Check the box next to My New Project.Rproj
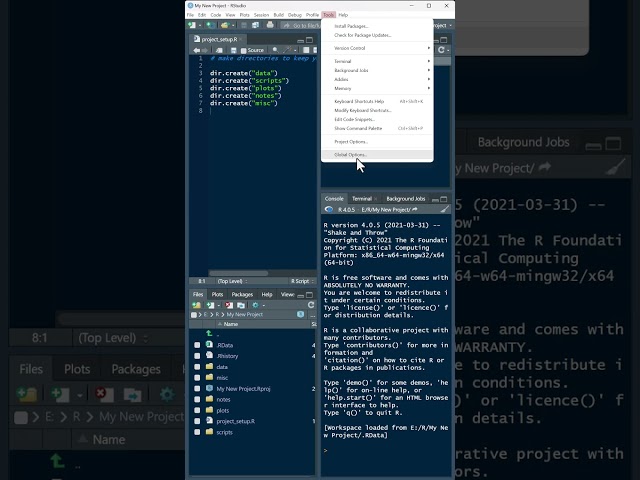 point(197,389)
